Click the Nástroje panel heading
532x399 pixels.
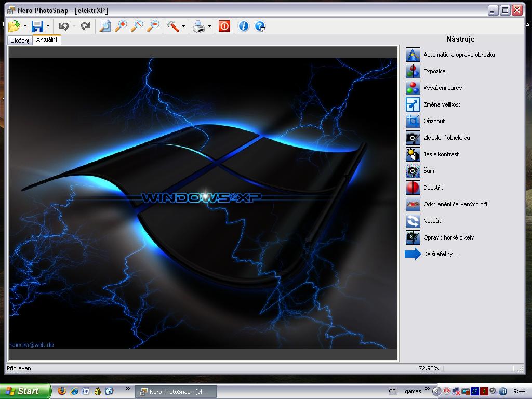coord(460,39)
